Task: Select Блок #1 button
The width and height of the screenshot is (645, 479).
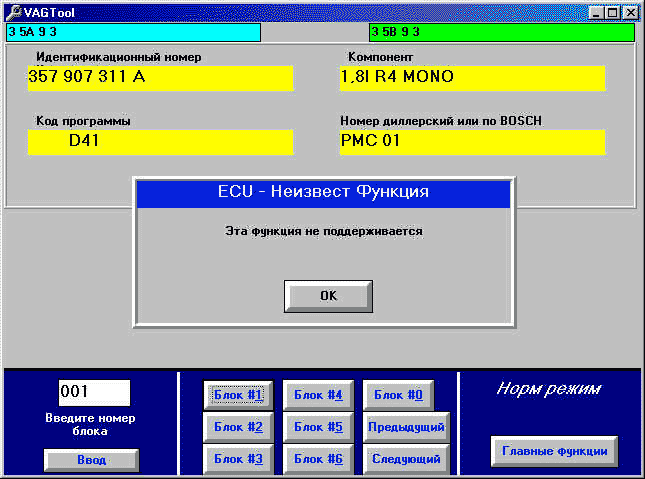Action: click(238, 395)
